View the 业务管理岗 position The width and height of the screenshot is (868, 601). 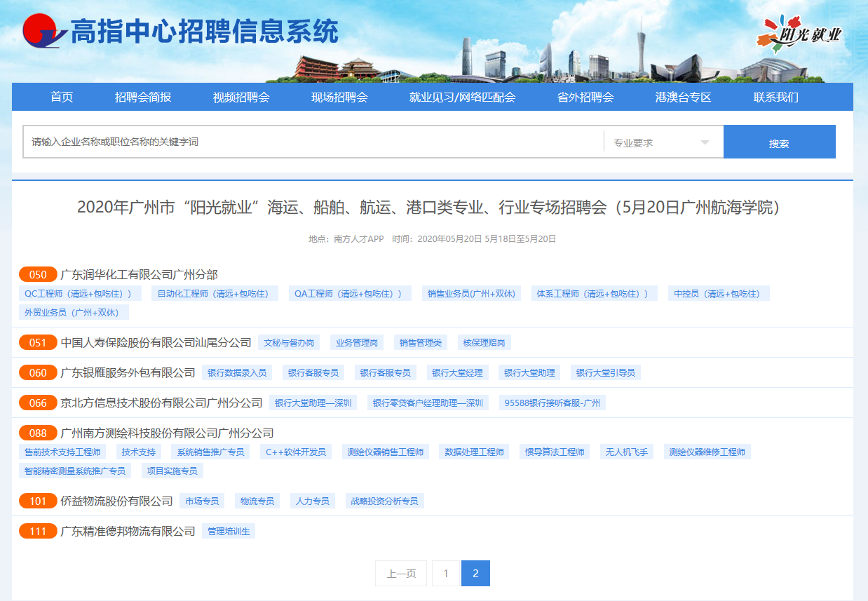(357, 342)
